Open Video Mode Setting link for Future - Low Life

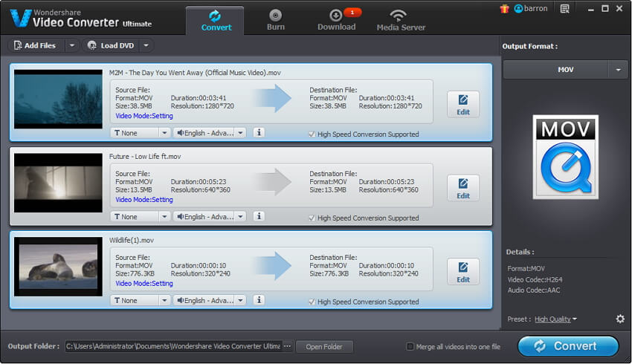pos(144,199)
